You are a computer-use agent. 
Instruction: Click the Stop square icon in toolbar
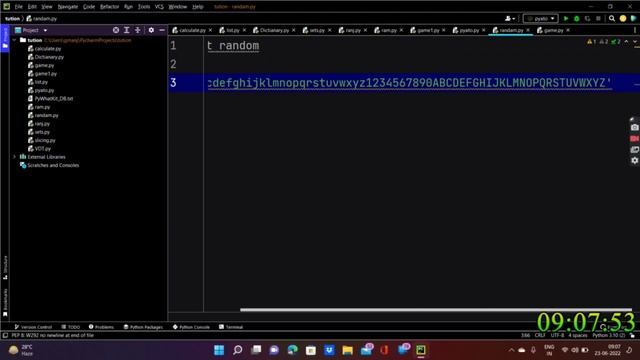click(598, 18)
